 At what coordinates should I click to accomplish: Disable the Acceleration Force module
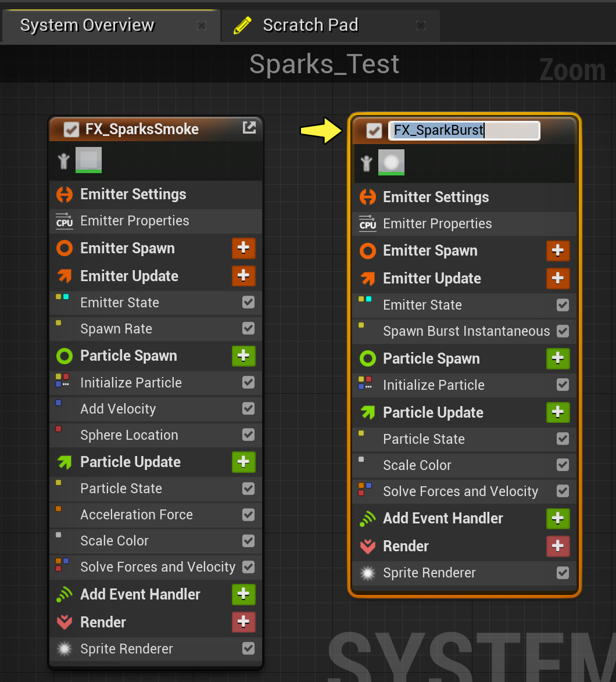(x=248, y=515)
